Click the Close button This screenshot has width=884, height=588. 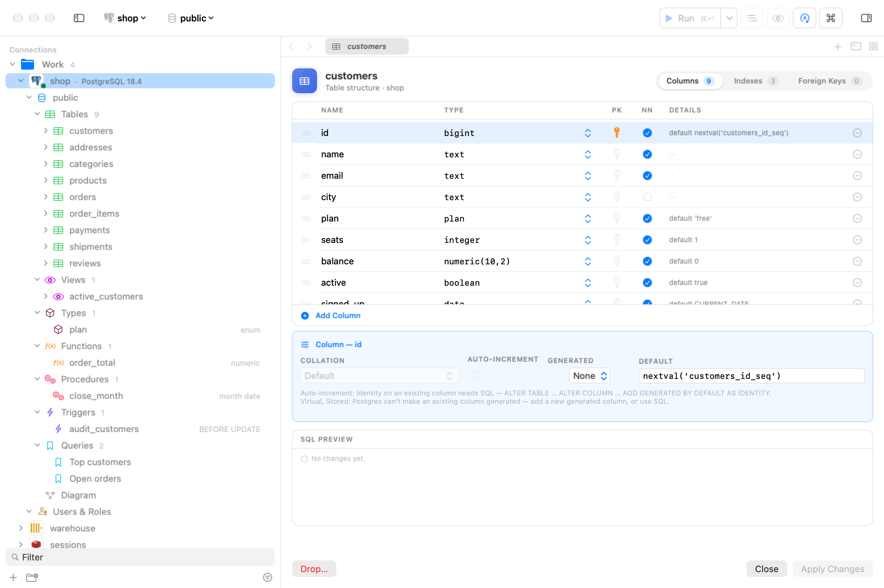(766, 569)
